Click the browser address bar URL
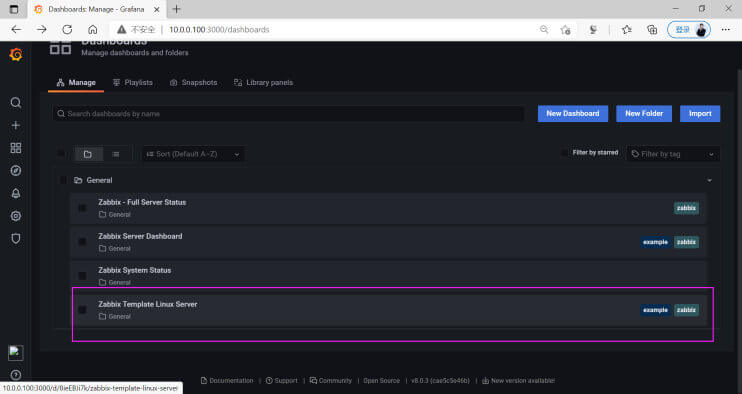This screenshot has width=742, height=394. click(x=219, y=29)
